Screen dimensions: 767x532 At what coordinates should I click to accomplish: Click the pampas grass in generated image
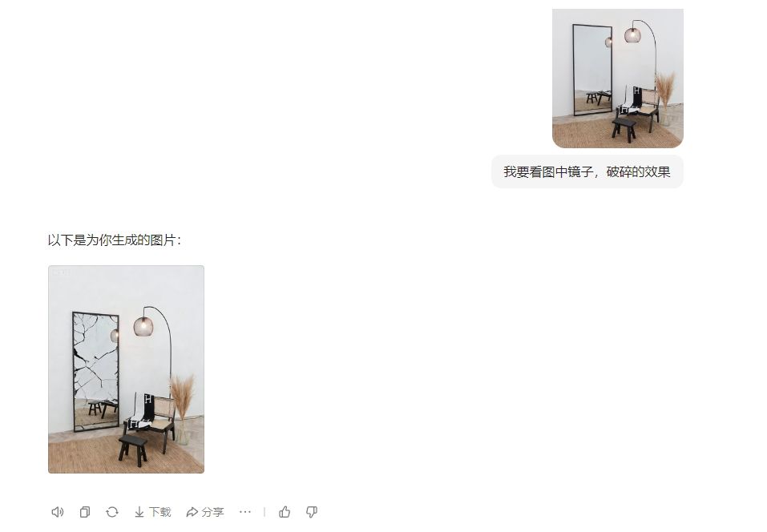pyautogui.click(x=182, y=397)
